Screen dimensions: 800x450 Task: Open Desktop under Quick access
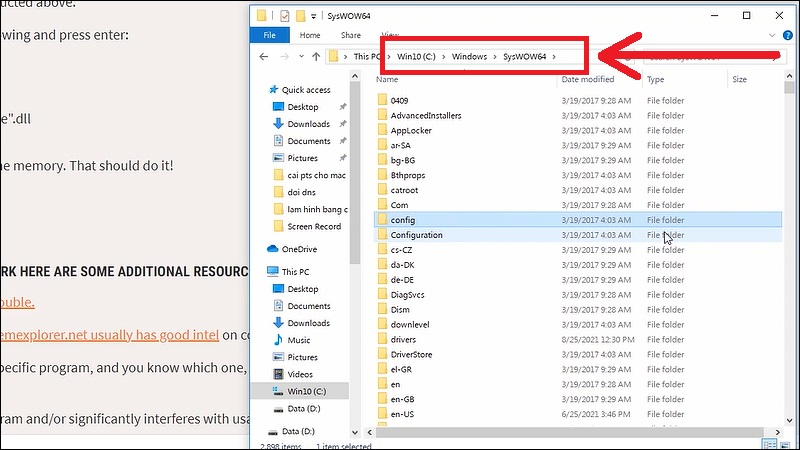click(303, 107)
